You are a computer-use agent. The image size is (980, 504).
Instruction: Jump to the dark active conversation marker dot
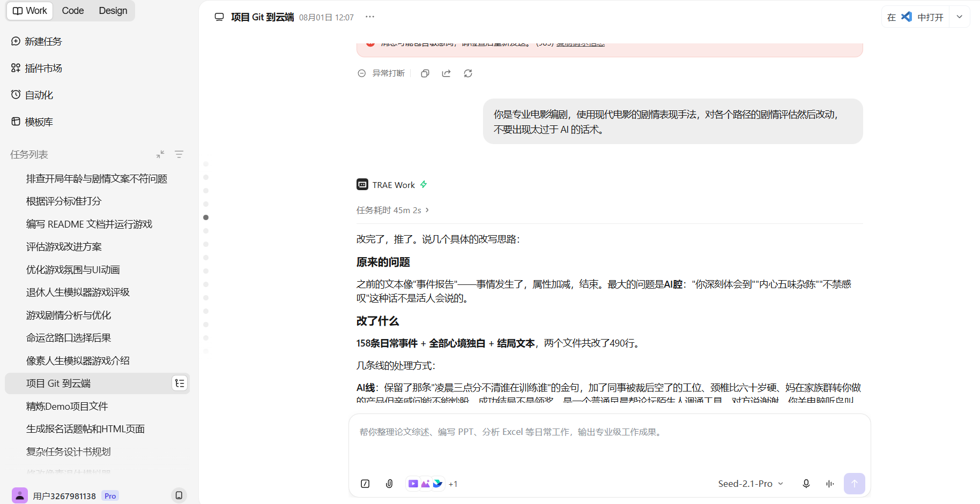206,217
